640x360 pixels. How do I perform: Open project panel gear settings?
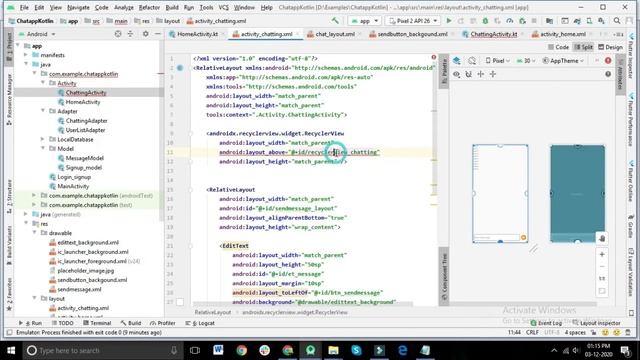(145, 34)
